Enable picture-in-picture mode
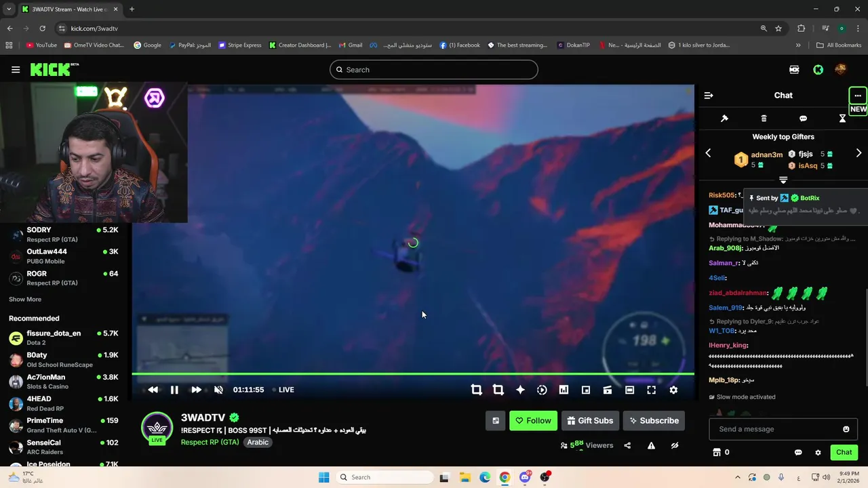The width and height of the screenshot is (868, 488). [586, 390]
